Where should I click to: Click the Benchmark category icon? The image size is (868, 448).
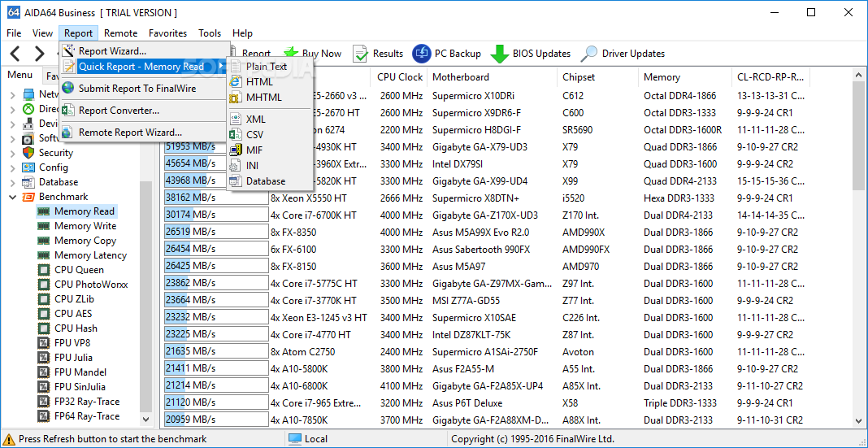28,197
